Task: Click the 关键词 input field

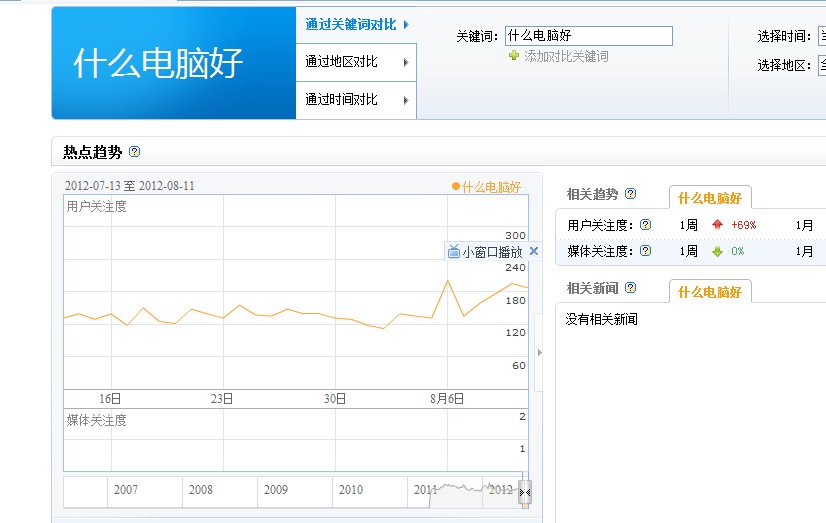Action: click(x=588, y=36)
